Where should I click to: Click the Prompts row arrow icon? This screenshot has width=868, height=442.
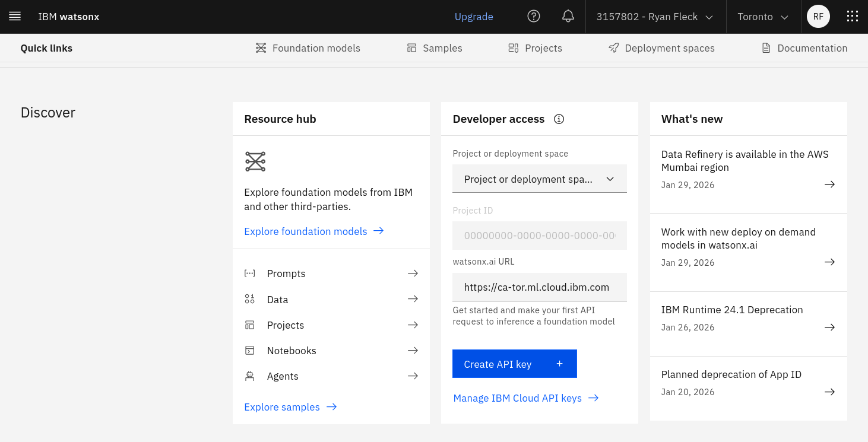click(x=413, y=274)
